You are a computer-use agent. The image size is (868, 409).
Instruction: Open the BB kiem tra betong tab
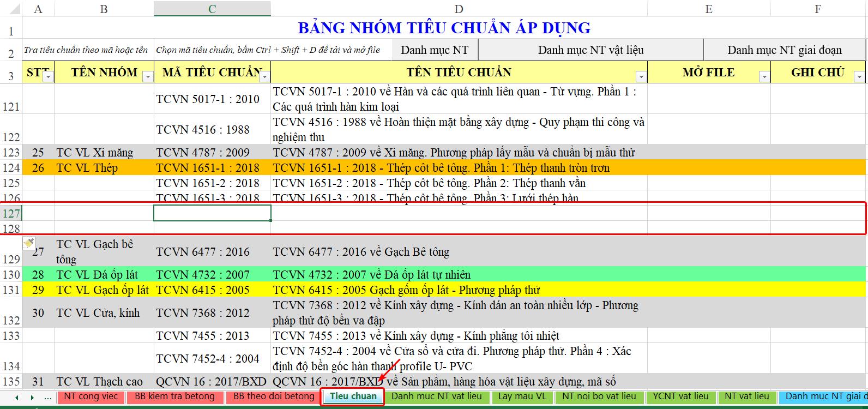(x=174, y=396)
